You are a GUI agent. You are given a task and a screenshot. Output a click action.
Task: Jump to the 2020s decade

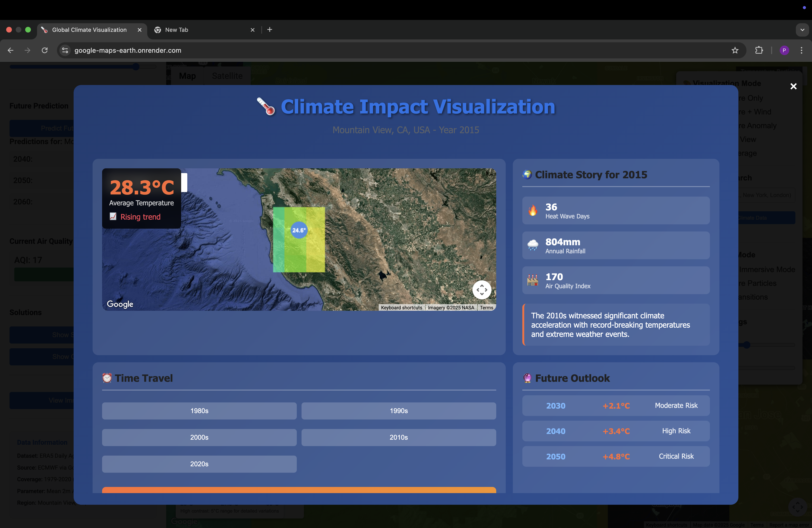tap(199, 464)
